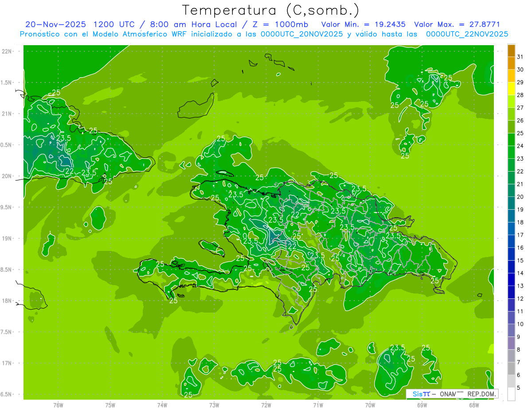532x411 pixels.
Task: Click the longitude axis label 69W
Action: 422,405
